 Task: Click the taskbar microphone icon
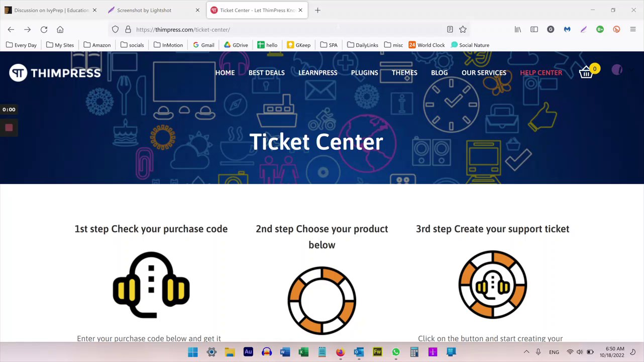(x=538, y=352)
